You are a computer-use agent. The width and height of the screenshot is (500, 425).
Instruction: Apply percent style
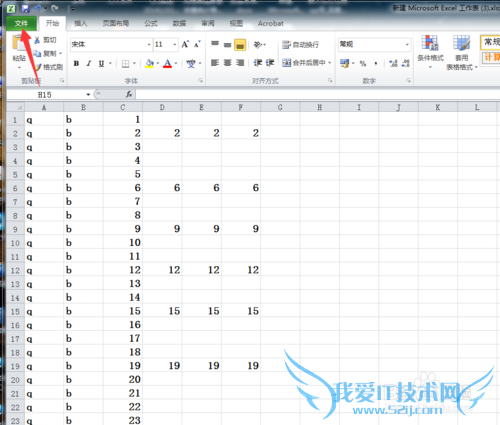[x=363, y=63]
